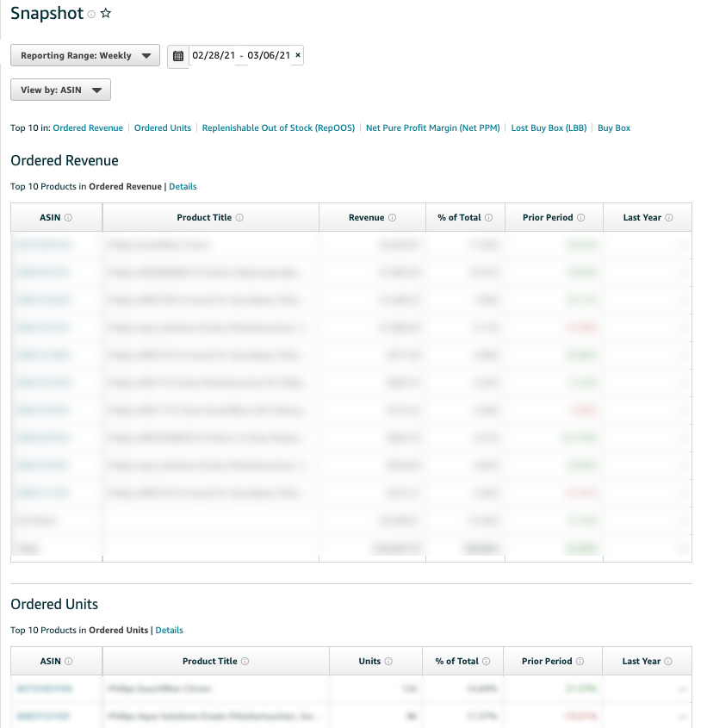Open the Lost Buy Box (LBB) view
Image resolution: width=707 pixels, height=728 pixels.
point(548,128)
